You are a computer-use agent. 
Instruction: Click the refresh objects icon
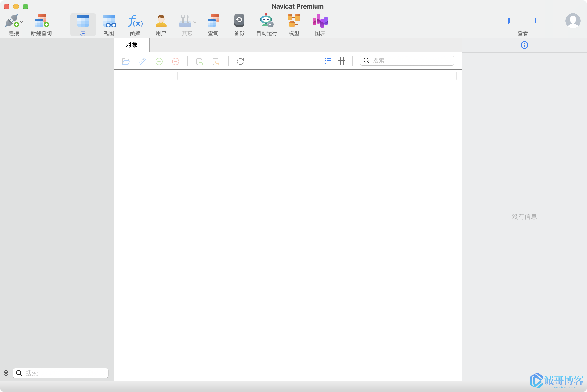(x=240, y=61)
